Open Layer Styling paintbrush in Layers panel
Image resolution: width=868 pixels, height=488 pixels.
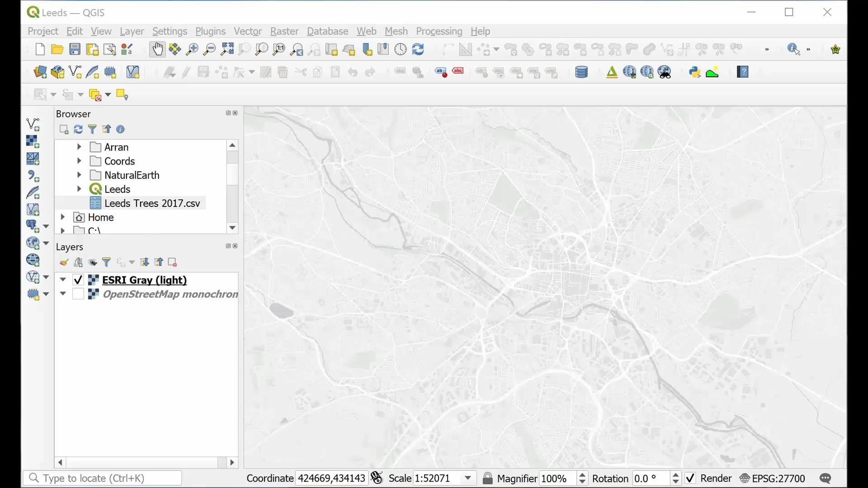click(64, 263)
